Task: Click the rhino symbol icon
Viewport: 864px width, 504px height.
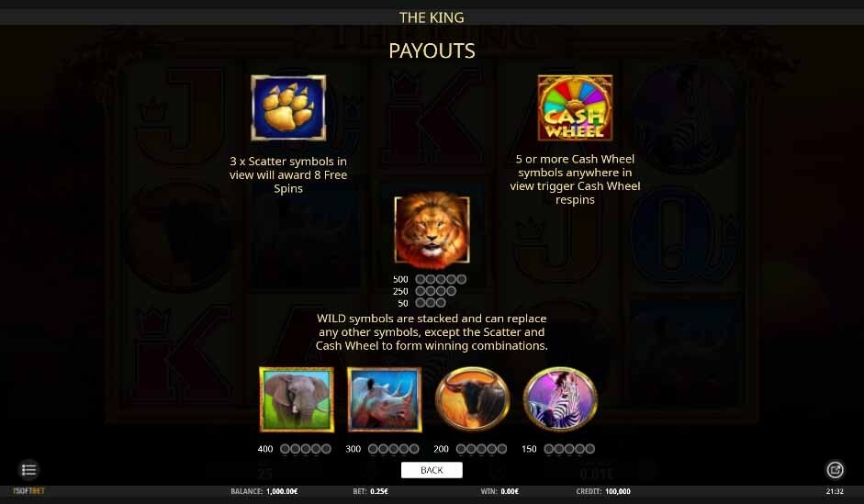Action: (384, 399)
